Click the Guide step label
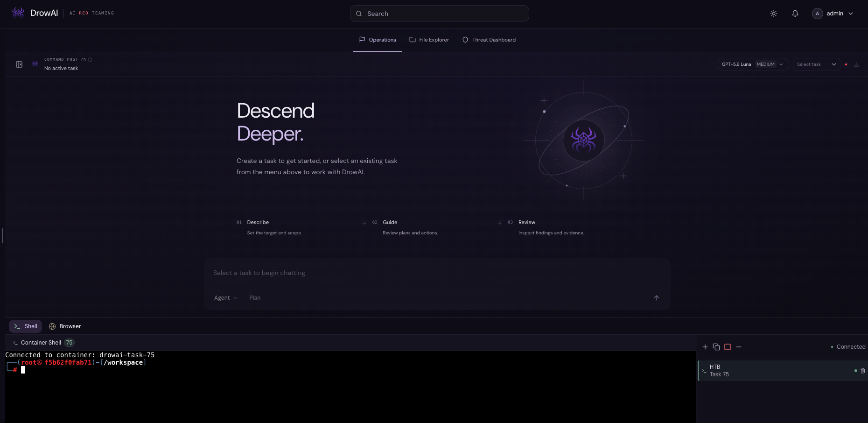868x423 pixels. (x=390, y=222)
